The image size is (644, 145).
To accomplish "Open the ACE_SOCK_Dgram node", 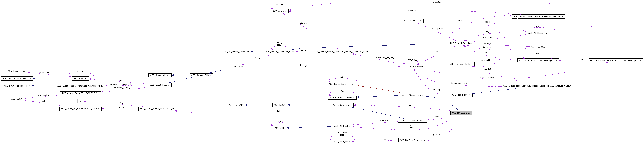I will (x=342, y=105).
